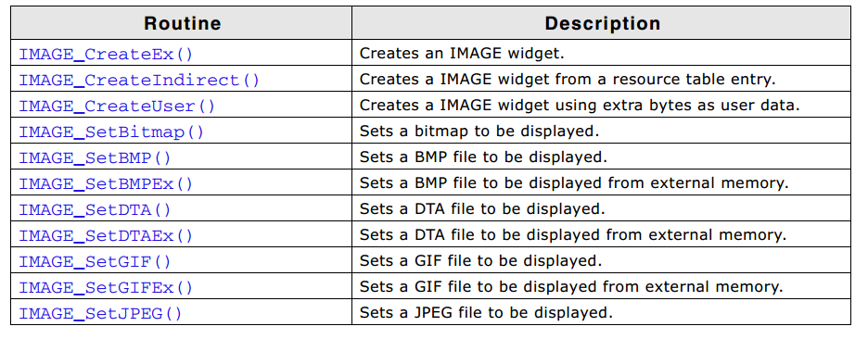Viewport: 868px width, 339px height.
Task: Open the IMAGE_CreateEx() routine link
Action: (106, 55)
